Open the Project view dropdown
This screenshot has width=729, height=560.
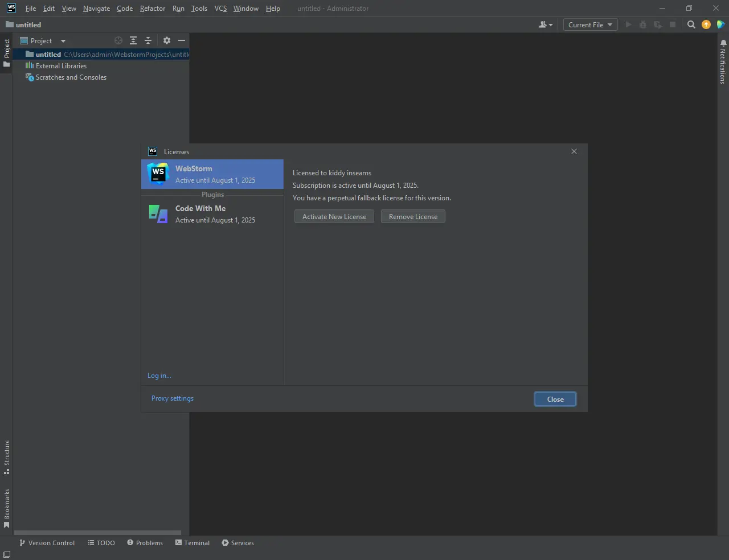(43, 40)
